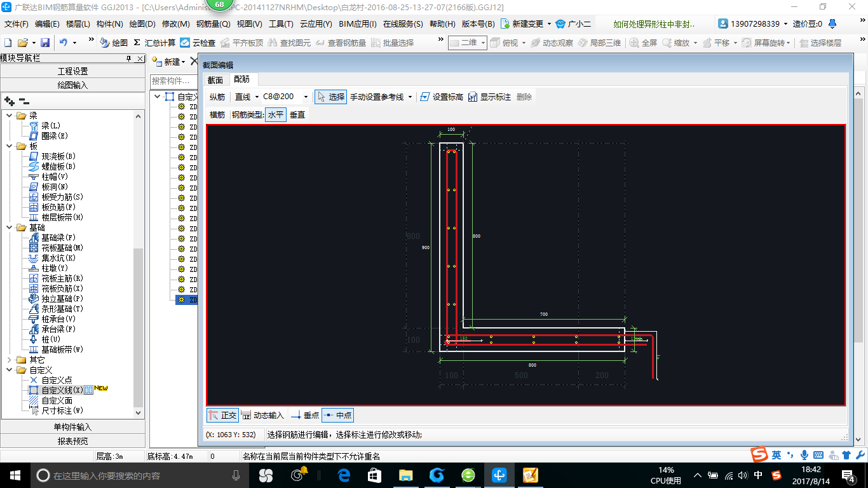Screen dimensions: 868x488
Task: Select 垂直 vertical rebar type
Action: tap(297, 114)
